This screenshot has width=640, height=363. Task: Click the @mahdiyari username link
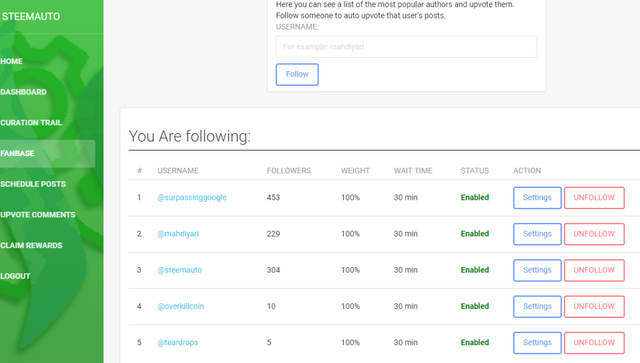coord(178,234)
